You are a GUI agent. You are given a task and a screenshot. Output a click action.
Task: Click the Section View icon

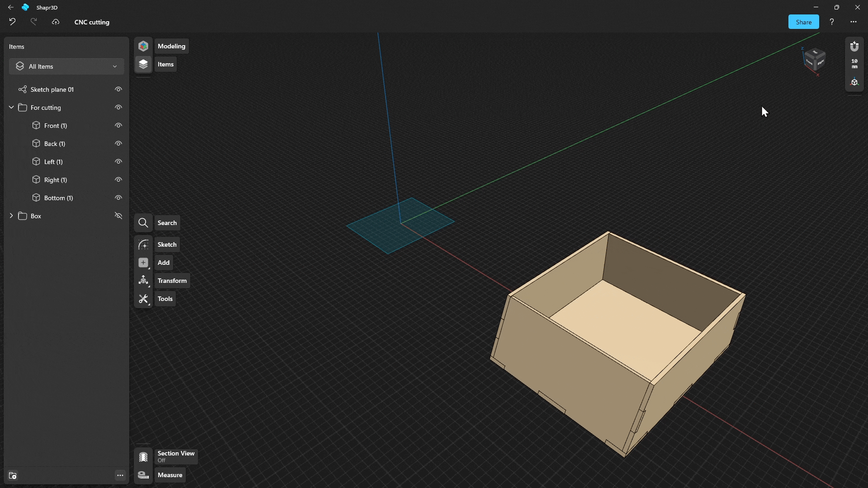(143, 457)
